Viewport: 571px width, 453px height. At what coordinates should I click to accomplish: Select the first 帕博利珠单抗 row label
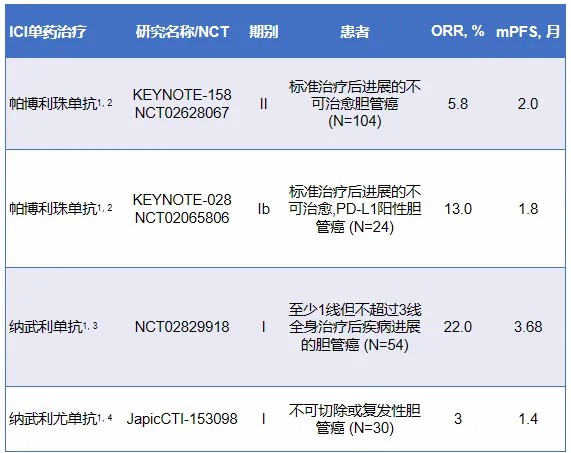[61, 104]
